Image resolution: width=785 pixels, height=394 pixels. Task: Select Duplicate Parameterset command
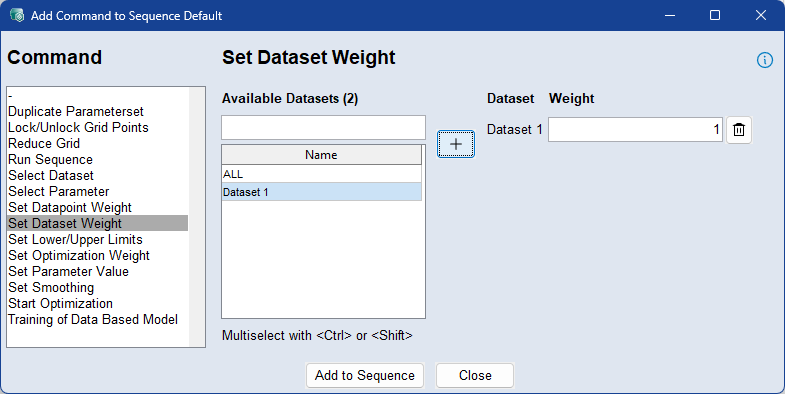coord(76,111)
